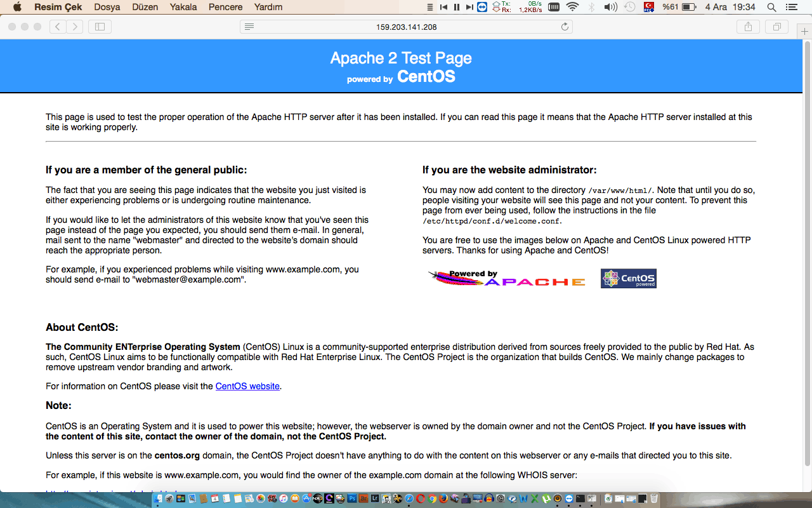The image size is (812, 508).
Task: Open Terminal from the Dock
Action: coord(580,498)
